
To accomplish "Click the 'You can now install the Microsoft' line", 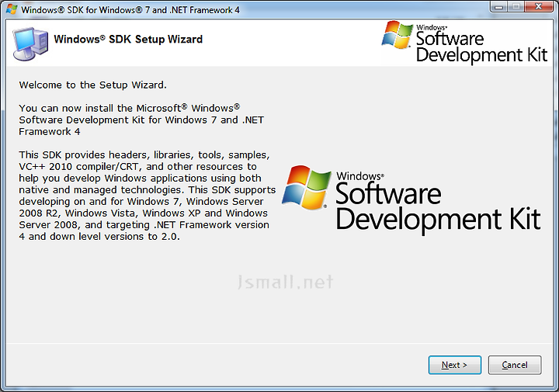I will [x=130, y=108].
